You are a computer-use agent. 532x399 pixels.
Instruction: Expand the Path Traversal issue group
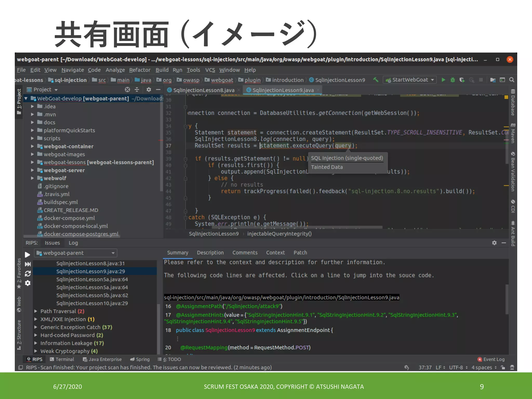tap(36, 311)
